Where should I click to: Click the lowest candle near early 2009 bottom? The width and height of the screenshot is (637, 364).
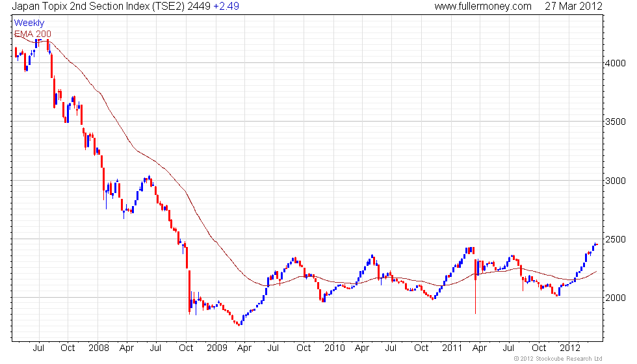click(x=239, y=324)
